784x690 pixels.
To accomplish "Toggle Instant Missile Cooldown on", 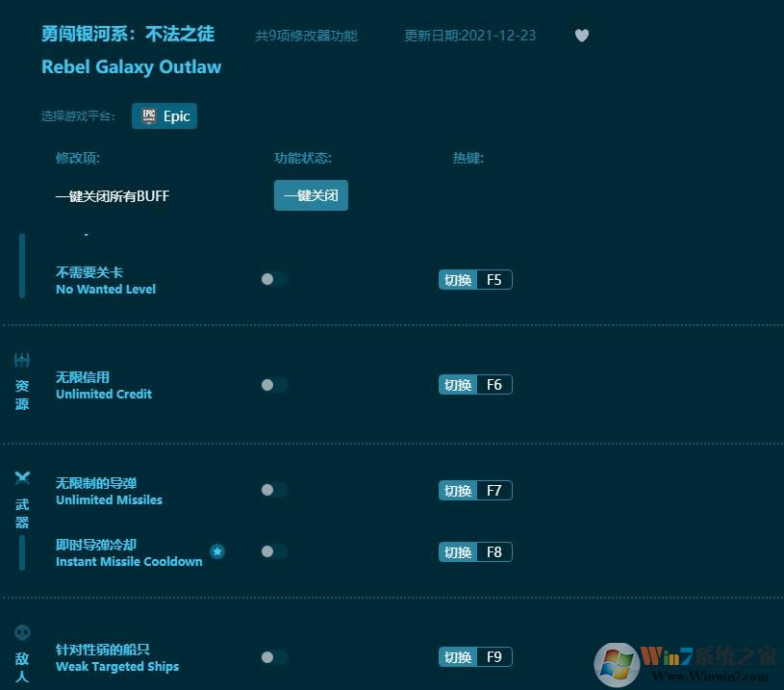I will tap(273, 551).
